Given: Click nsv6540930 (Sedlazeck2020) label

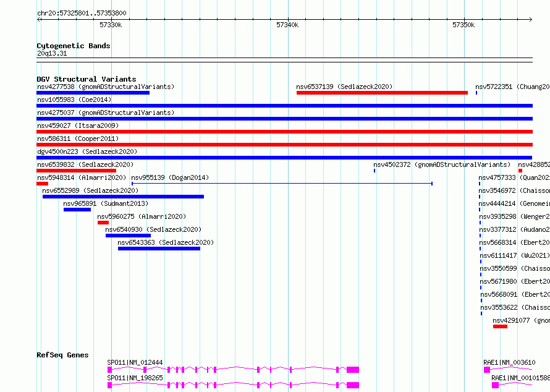Looking at the screenshot, I should coord(153,229).
